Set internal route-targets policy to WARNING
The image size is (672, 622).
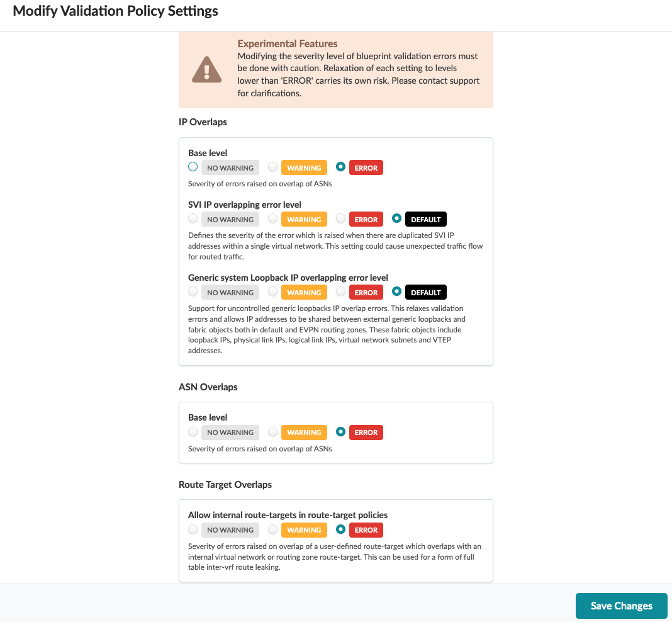coord(272,529)
